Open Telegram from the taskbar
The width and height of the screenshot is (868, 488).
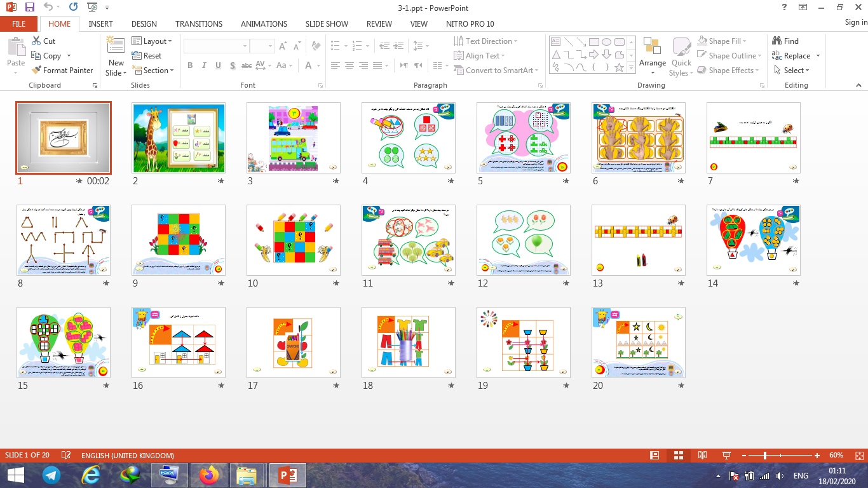coord(51,475)
